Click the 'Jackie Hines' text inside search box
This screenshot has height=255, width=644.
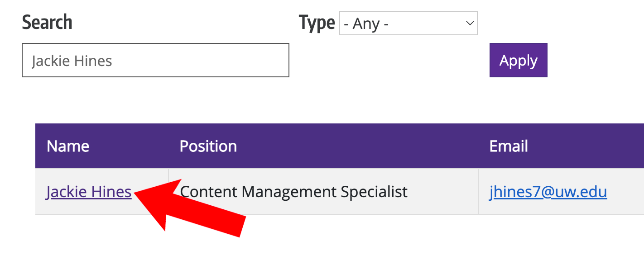click(x=72, y=61)
